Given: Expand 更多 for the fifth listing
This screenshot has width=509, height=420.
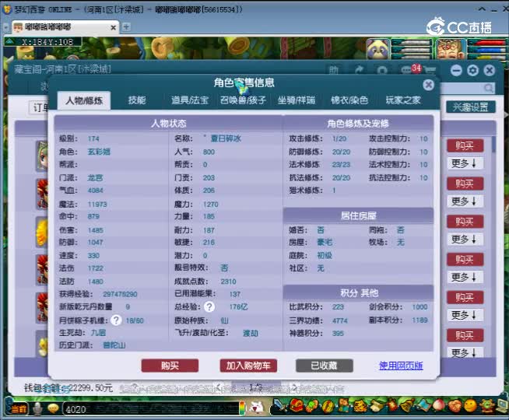Looking at the screenshot, I should point(465,315).
